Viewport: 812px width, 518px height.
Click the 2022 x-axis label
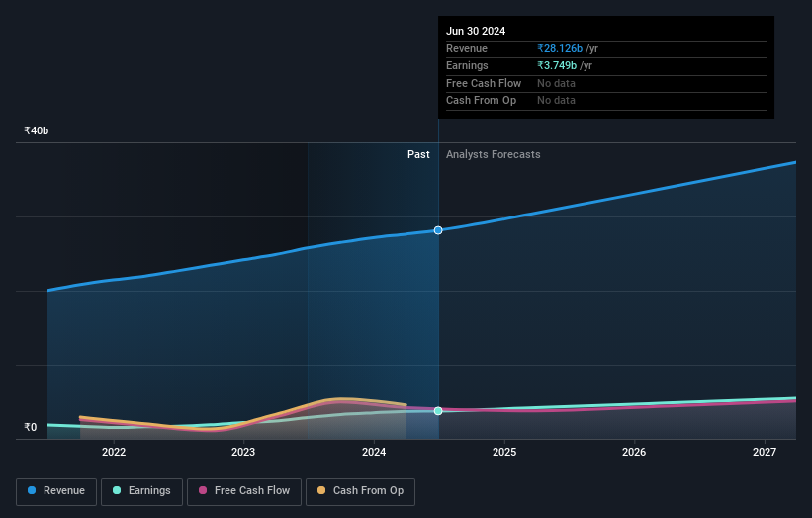(x=114, y=453)
